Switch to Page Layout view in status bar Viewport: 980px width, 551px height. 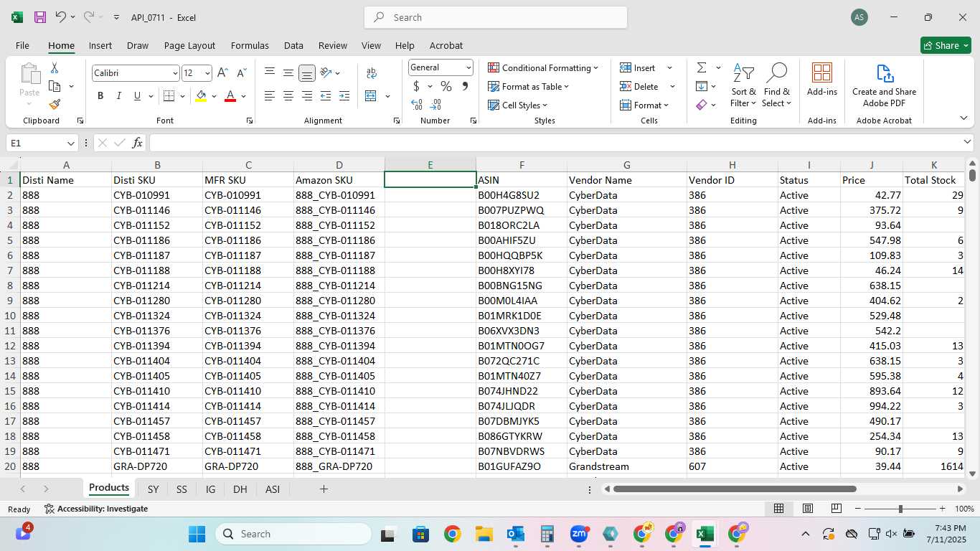click(808, 509)
